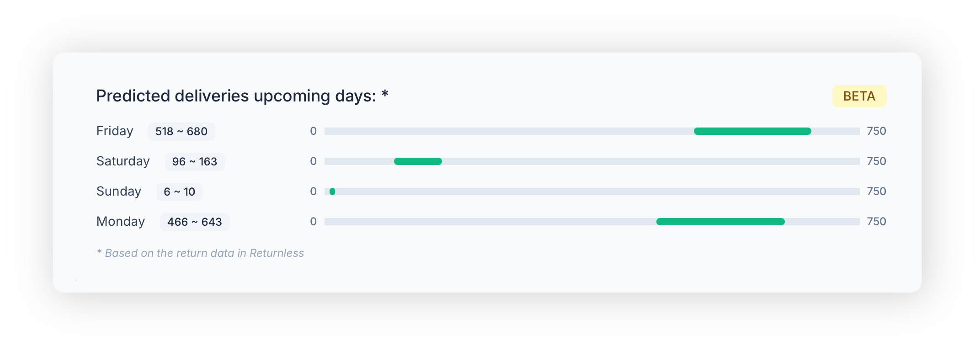Select the Saturday 96 ~ 163 range pill
Viewport: 980px width, 351px height.
point(195,162)
